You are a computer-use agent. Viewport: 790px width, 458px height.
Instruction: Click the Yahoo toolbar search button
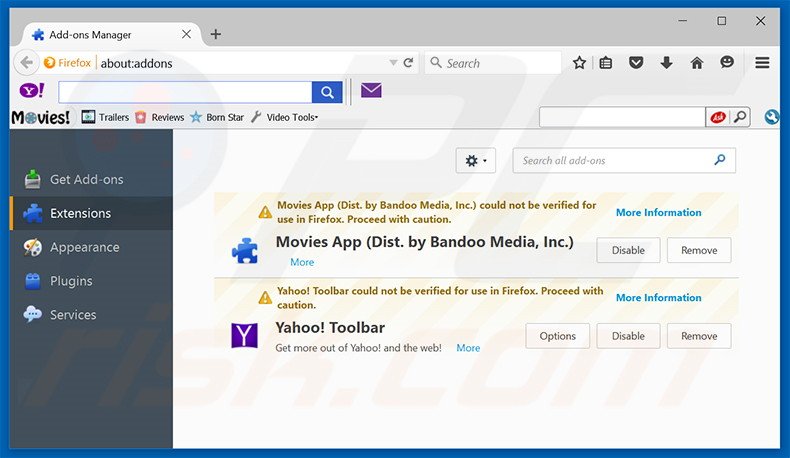pos(327,92)
